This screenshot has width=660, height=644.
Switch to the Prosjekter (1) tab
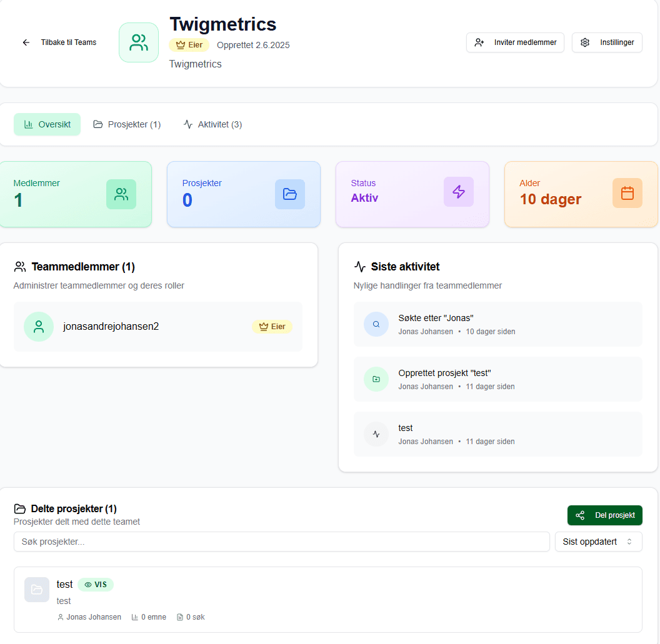click(127, 124)
